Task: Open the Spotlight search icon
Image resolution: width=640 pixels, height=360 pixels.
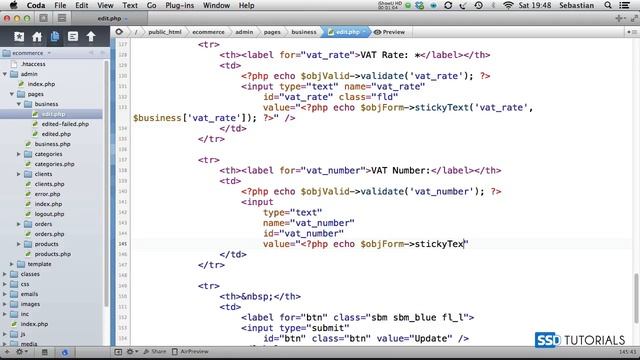Action: point(608,5)
